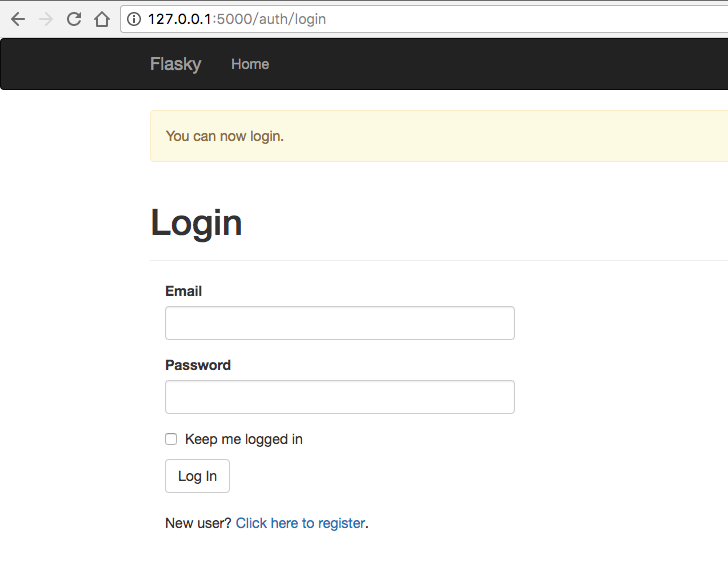Click the 'New user?' text
The image size is (728, 583).
coord(198,523)
